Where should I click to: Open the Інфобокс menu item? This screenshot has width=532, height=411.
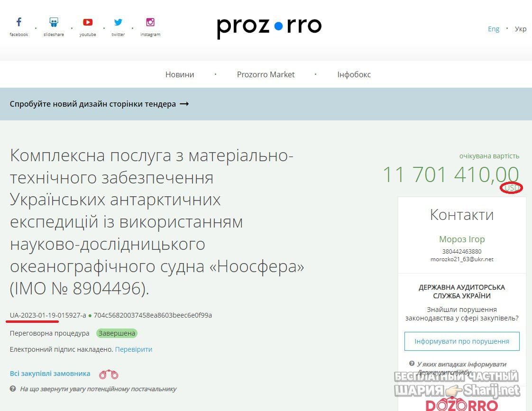pyautogui.click(x=354, y=74)
